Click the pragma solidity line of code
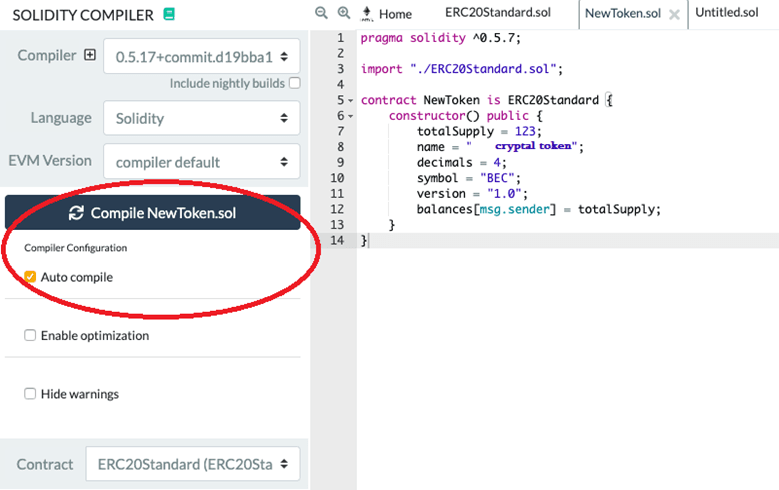Viewport: 779px width, 490px height. pyautogui.click(x=440, y=38)
